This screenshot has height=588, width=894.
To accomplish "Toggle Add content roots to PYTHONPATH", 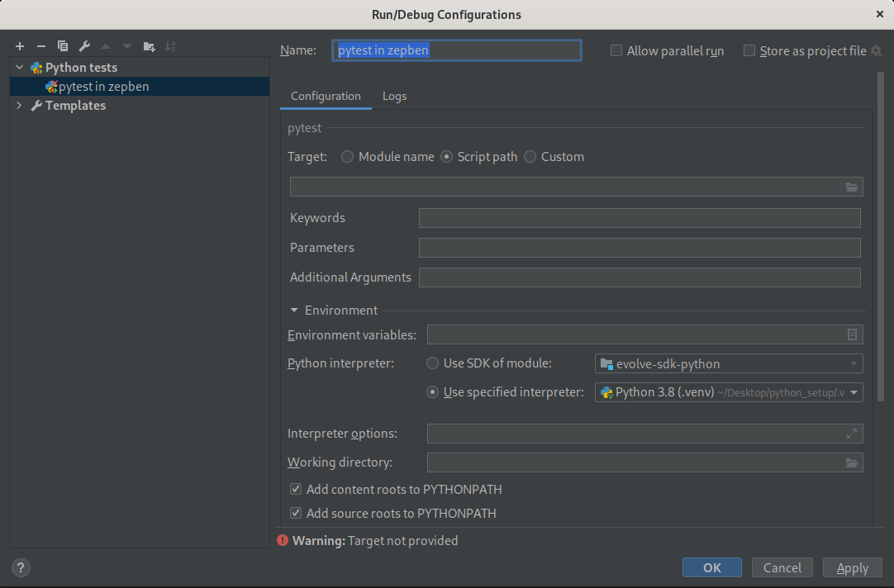I will pos(296,490).
